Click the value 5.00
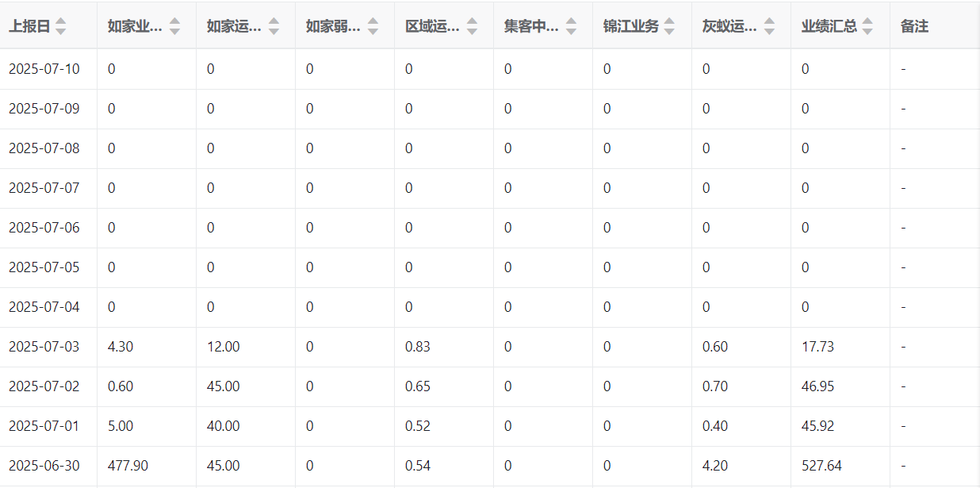 121,426
